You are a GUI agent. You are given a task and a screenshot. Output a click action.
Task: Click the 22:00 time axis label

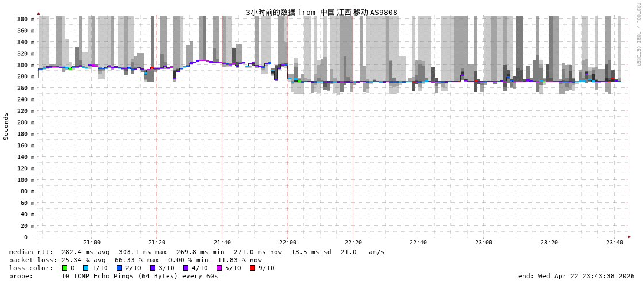click(x=288, y=243)
